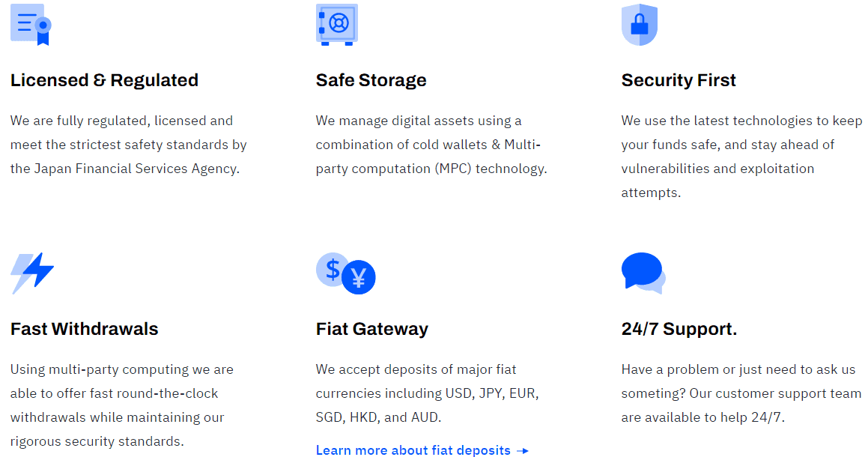
Task: Select the Safe Storage heading
Action: click(371, 80)
